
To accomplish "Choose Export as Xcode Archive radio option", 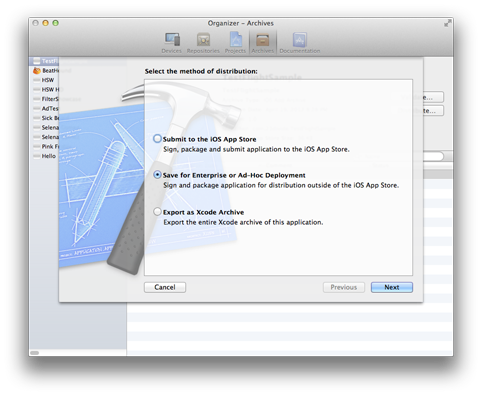I will [157, 212].
